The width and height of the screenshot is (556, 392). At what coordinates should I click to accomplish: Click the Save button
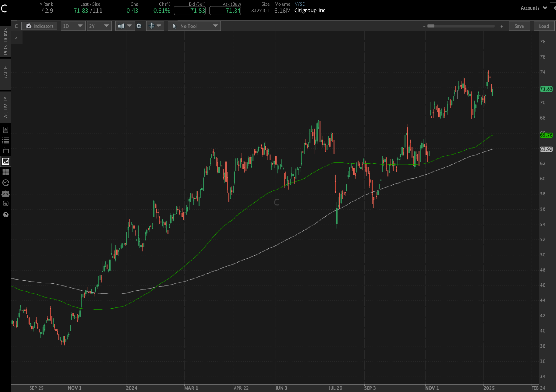519,26
